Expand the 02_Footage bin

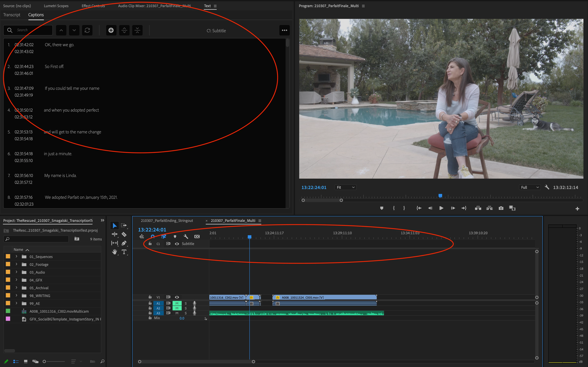[x=16, y=264]
